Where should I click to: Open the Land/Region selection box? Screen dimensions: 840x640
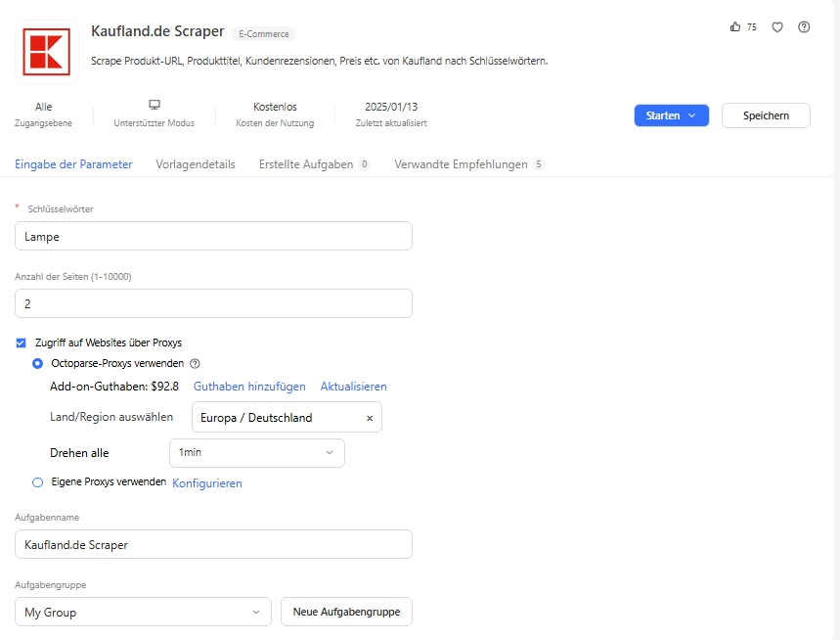(287, 417)
